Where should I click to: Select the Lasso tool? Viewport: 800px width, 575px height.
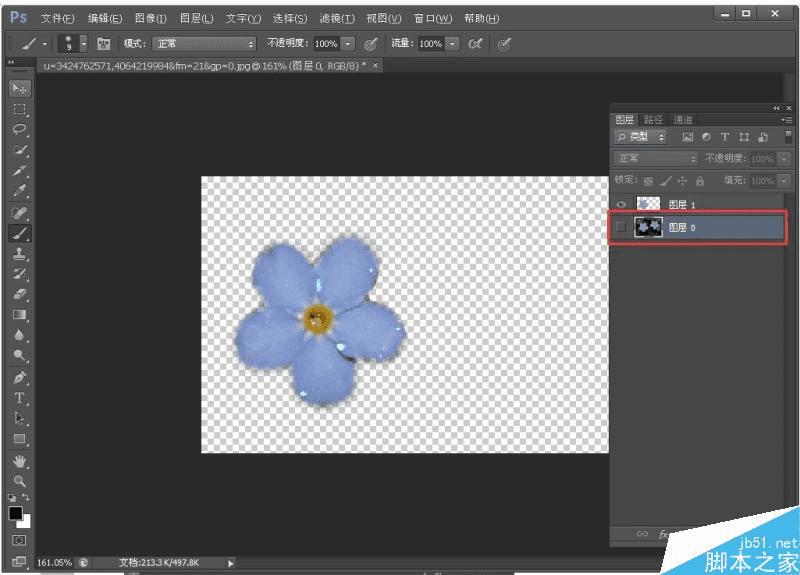click(19, 130)
